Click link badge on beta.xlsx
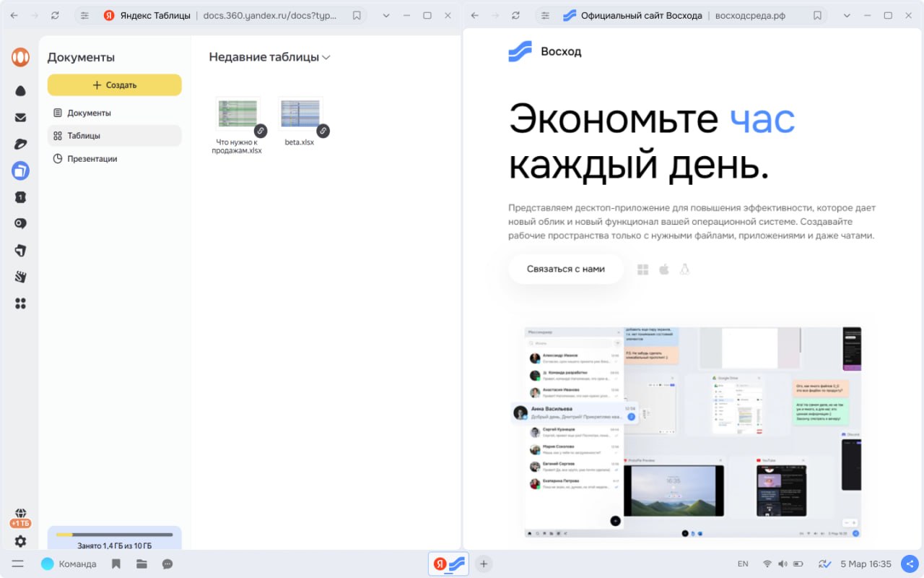 tap(323, 131)
